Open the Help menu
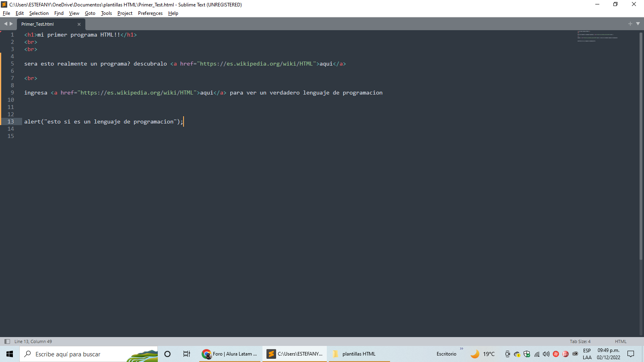 pos(173,13)
